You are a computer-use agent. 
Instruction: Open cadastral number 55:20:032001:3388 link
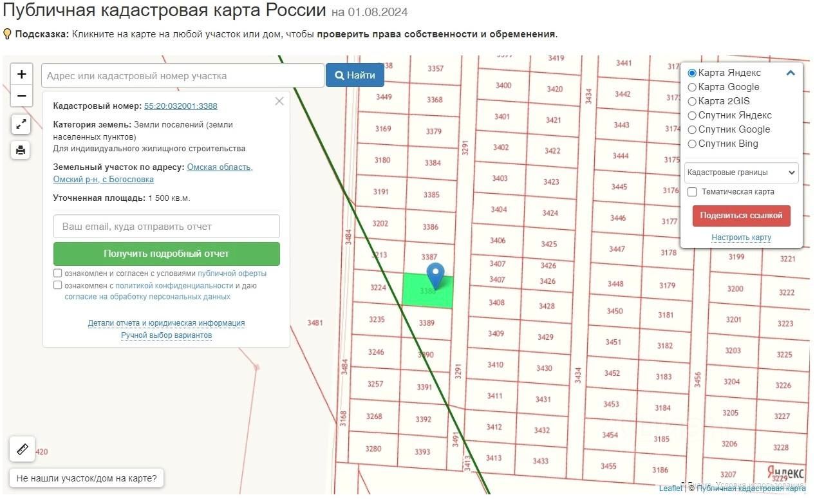(x=181, y=106)
